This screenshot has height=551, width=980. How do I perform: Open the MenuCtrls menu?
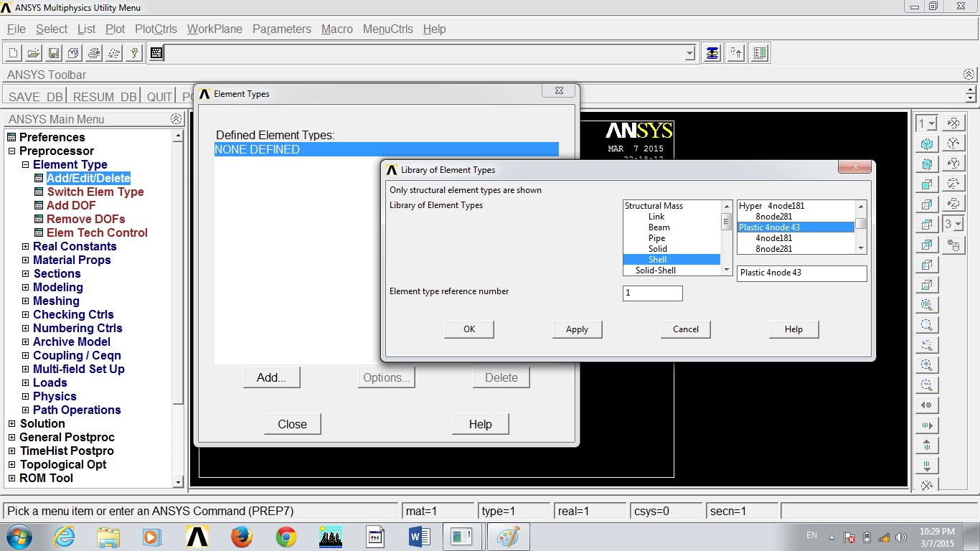[x=388, y=29]
